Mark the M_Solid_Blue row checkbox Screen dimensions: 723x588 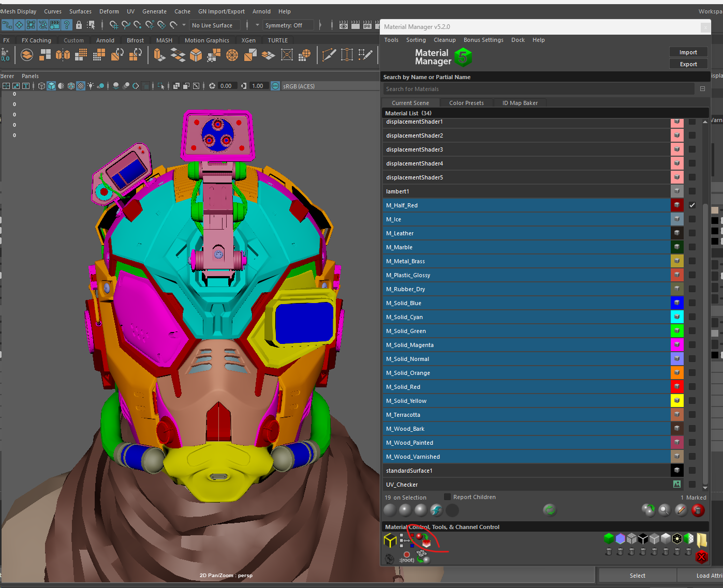692,303
